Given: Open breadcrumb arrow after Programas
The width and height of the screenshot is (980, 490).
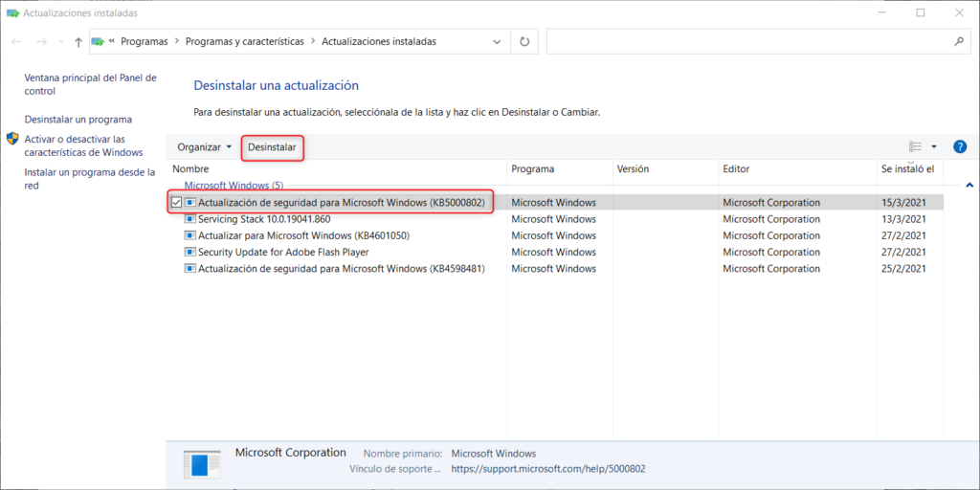Looking at the screenshot, I should pyautogui.click(x=177, y=42).
